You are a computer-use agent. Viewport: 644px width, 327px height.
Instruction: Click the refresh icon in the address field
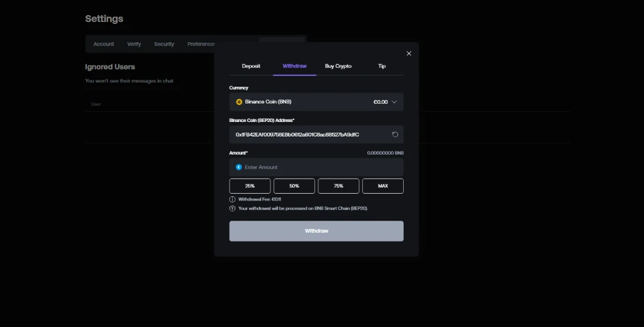click(395, 135)
